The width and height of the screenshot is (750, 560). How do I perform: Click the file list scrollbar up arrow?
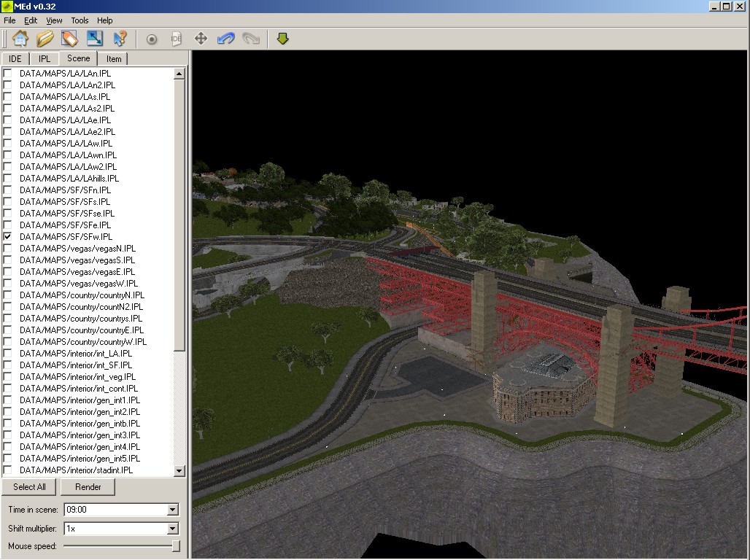tap(179, 74)
